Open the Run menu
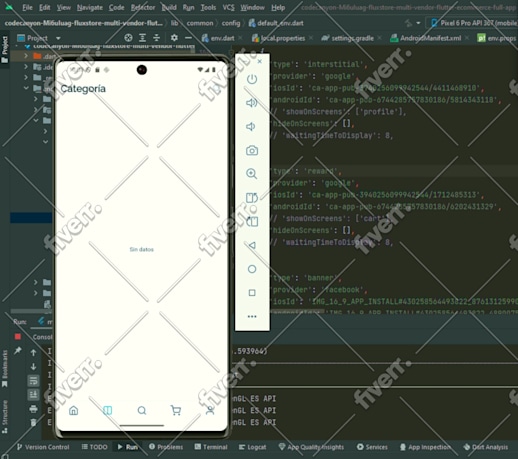Image resolution: width=518 pixels, height=459 pixels. pos(188,7)
